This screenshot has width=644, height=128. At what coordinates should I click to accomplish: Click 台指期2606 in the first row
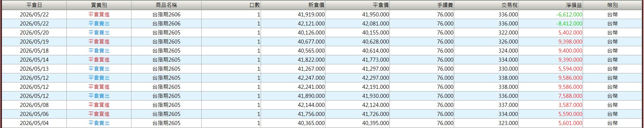click(166, 14)
